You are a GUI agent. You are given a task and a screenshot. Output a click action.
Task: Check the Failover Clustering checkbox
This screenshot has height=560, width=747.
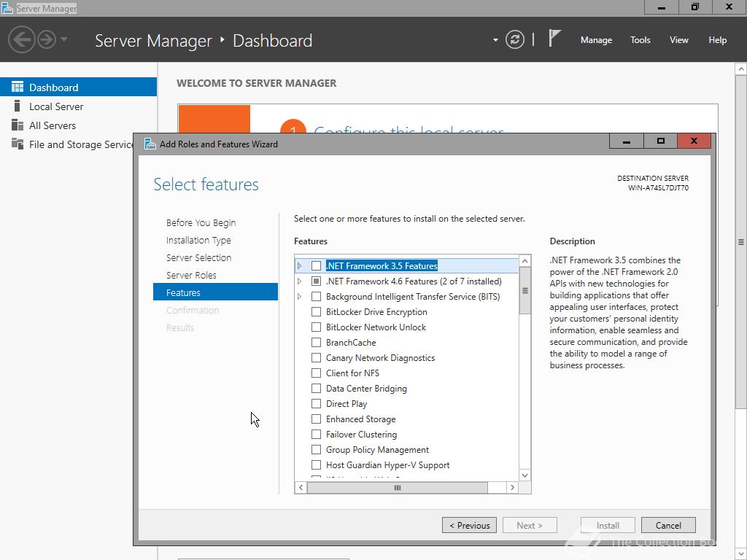(316, 435)
